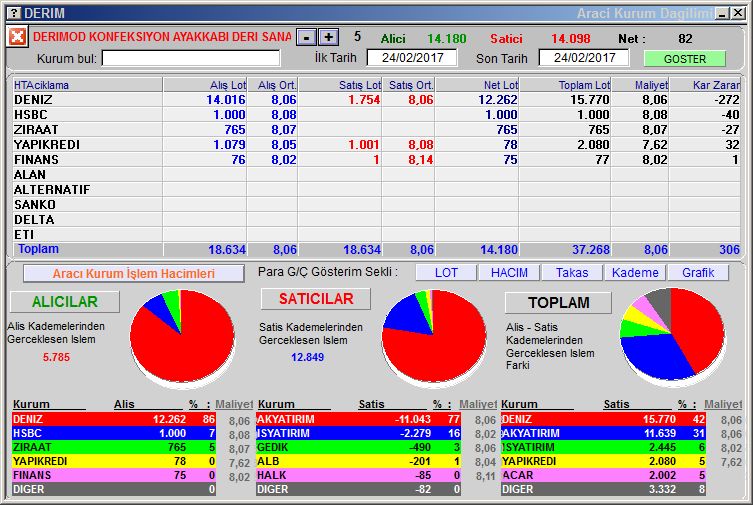
Task: Click the AKYATIRIM total row with 11.639
Action: pos(603,433)
